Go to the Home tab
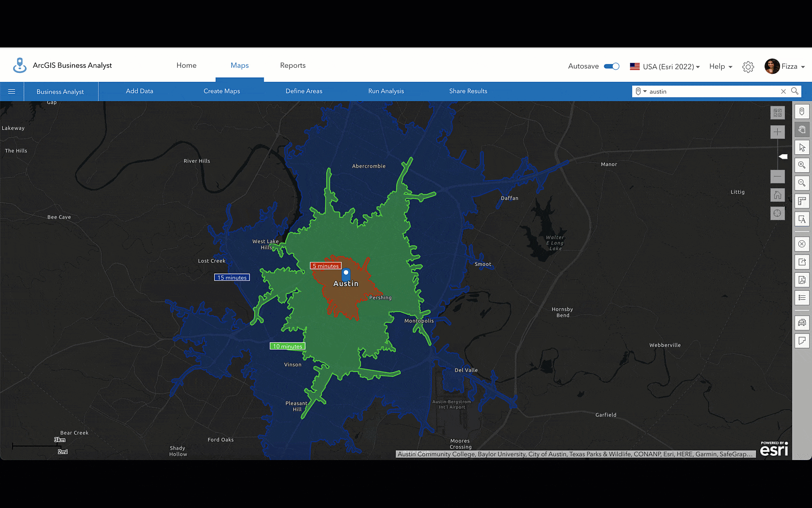This screenshot has width=812, height=508. pos(187,65)
